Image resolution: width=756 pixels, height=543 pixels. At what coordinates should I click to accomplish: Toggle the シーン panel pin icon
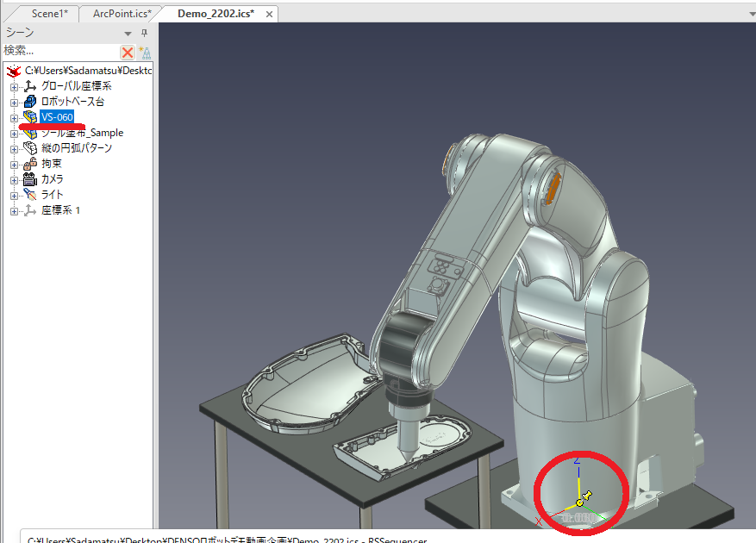[x=144, y=33]
